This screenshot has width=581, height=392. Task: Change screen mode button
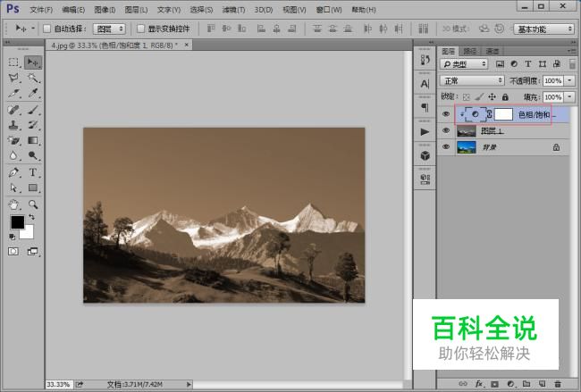coord(32,252)
